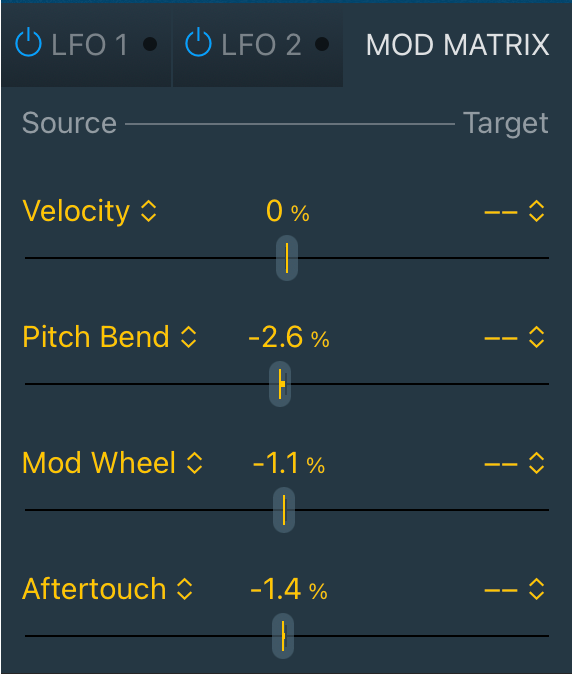Open the Mod Wheel source dropdown
The height and width of the screenshot is (674, 572).
coord(112,463)
